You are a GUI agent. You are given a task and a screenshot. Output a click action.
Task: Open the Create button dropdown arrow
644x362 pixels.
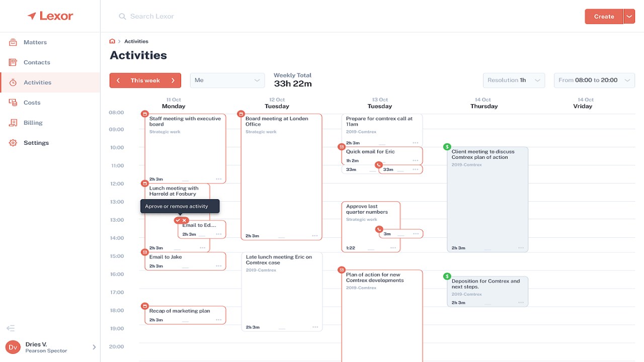(x=629, y=17)
